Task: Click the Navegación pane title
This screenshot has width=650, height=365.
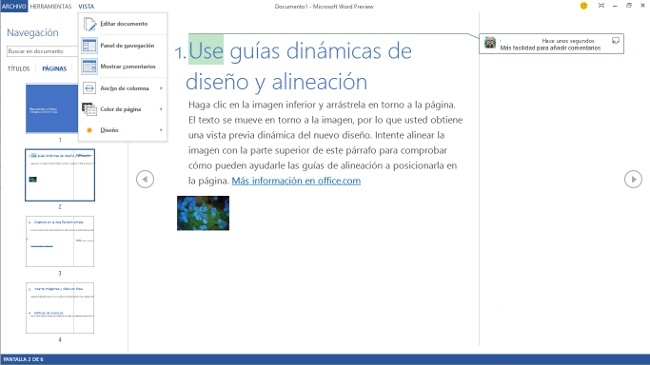Action: click(x=32, y=33)
